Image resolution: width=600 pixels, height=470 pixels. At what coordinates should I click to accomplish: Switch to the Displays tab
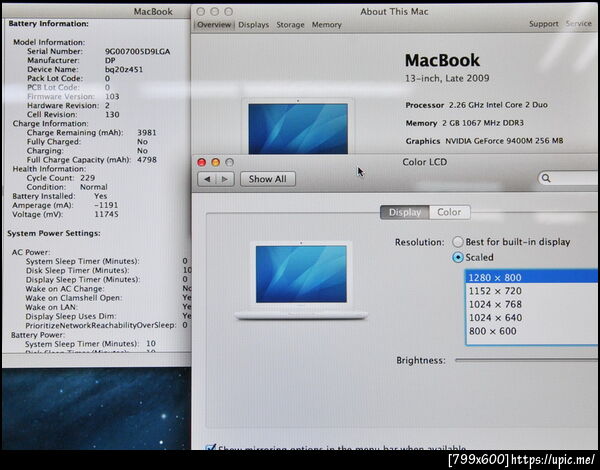pos(253,25)
